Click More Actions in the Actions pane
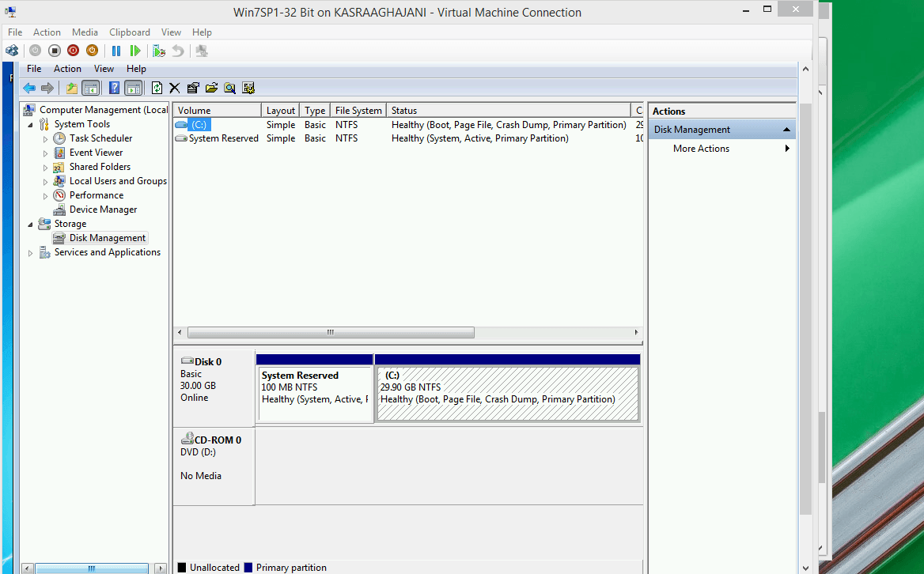 pos(701,149)
